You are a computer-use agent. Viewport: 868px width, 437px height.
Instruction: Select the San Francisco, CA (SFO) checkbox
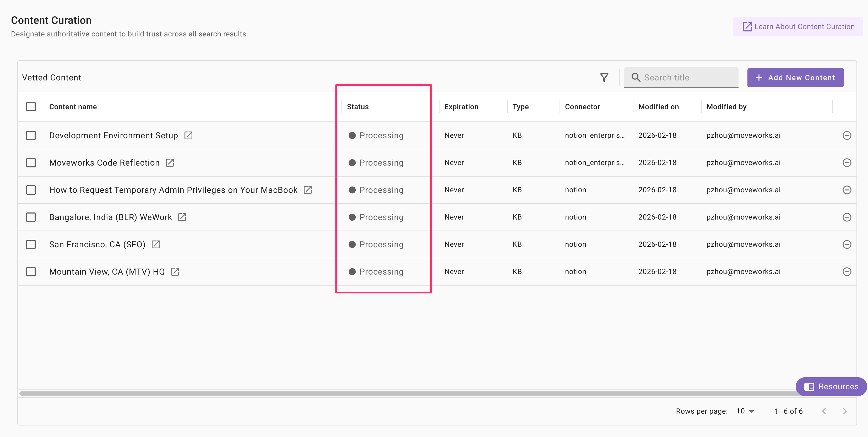click(31, 245)
